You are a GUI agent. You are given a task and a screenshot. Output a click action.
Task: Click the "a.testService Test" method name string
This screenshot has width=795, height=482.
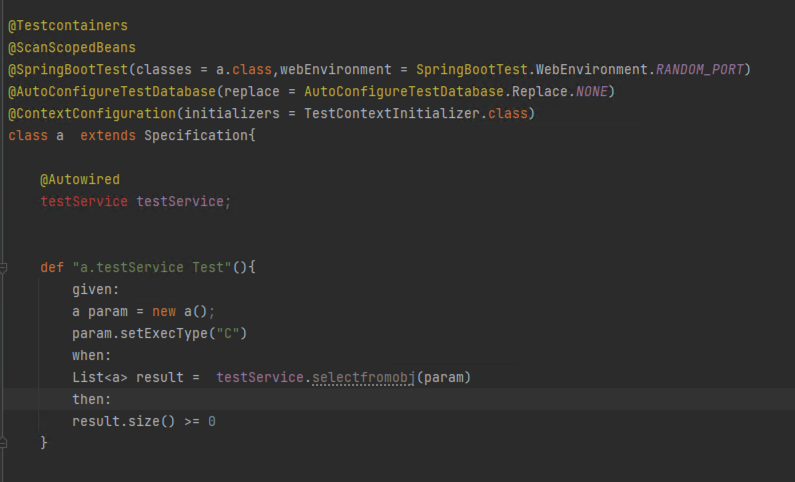pyautogui.click(x=152, y=268)
